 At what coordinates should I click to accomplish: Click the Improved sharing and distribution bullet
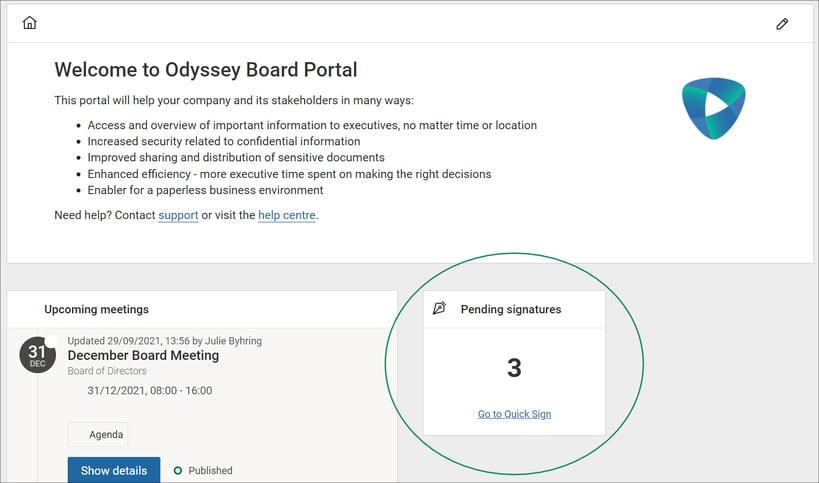click(236, 158)
